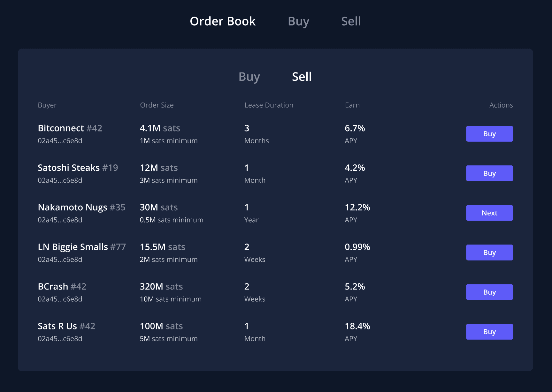Switch to the top Buy navigation tab
The height and width of the screenshot is (392, 552).
click(298, 21)
